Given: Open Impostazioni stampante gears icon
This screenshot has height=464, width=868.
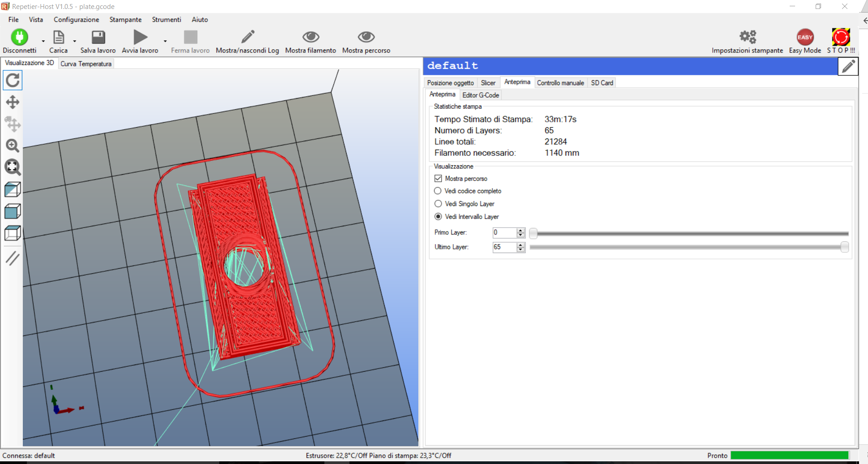Looking at the screenshot, I should click(x=747, y=37).
